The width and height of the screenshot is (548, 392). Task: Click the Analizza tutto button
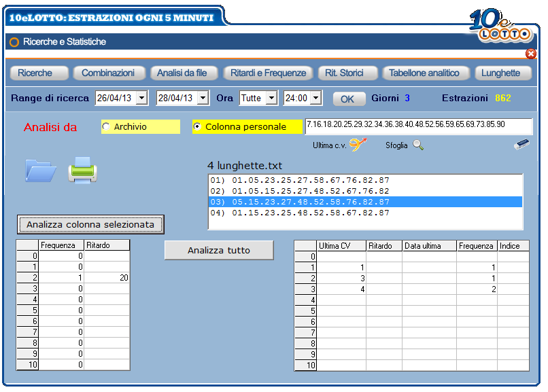219,250
